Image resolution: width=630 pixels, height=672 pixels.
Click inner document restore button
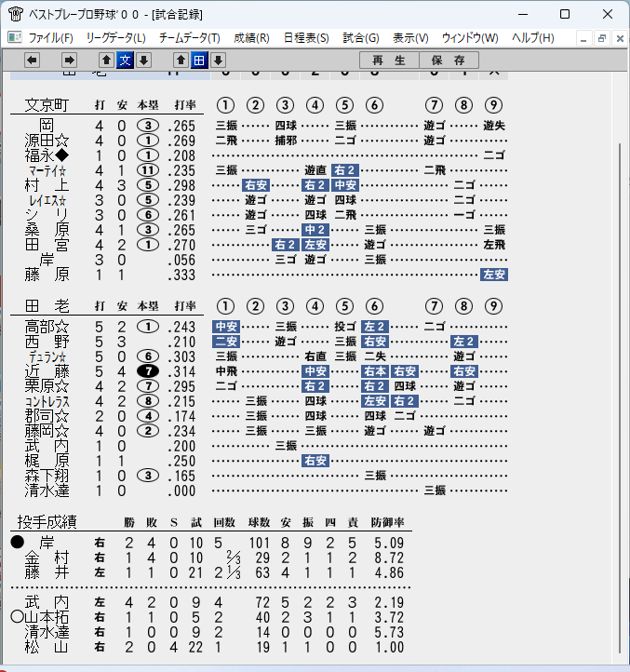(602, 38)
